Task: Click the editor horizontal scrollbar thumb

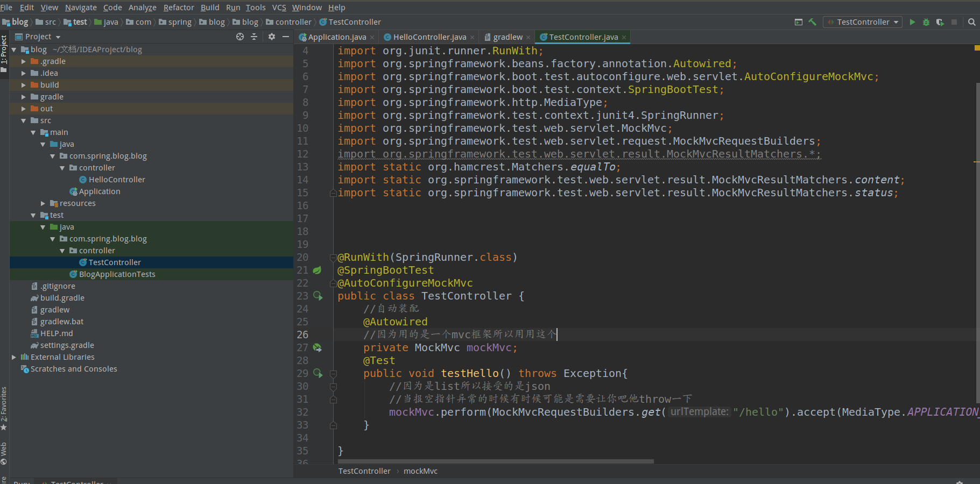Action: [496, 461]
